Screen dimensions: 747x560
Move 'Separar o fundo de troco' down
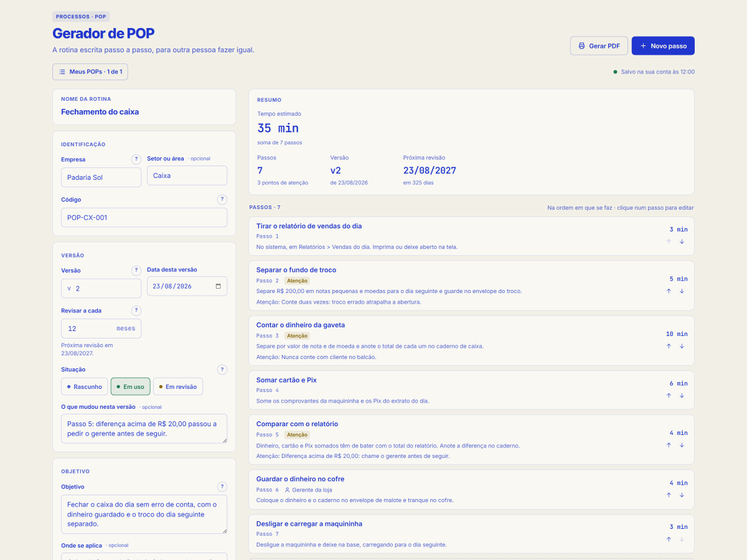682,291
